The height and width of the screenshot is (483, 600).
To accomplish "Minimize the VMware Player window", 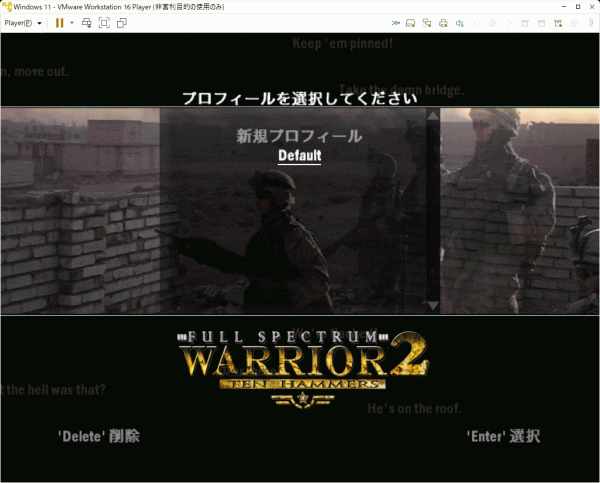I will [564, 7].
